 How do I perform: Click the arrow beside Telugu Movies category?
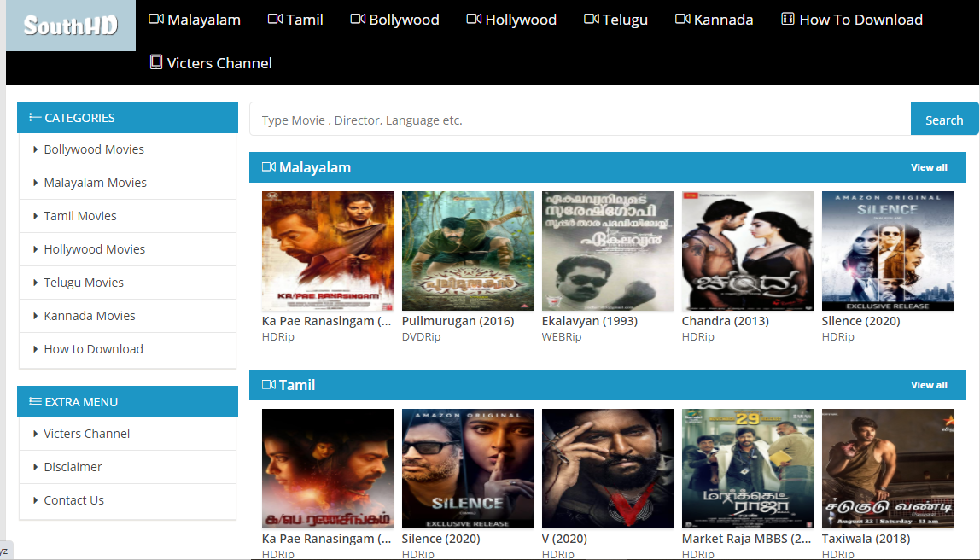tap(36, 283)
